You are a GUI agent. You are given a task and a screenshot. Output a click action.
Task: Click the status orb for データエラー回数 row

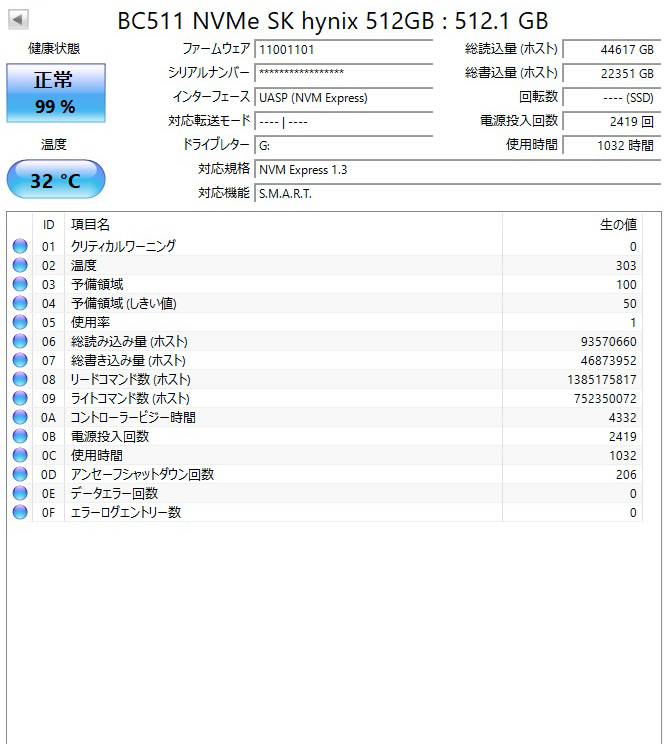click(20, 493)
